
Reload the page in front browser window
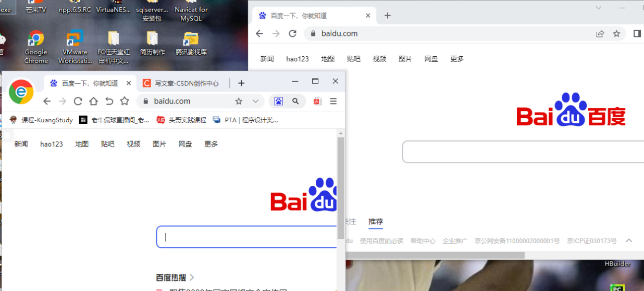78,101
